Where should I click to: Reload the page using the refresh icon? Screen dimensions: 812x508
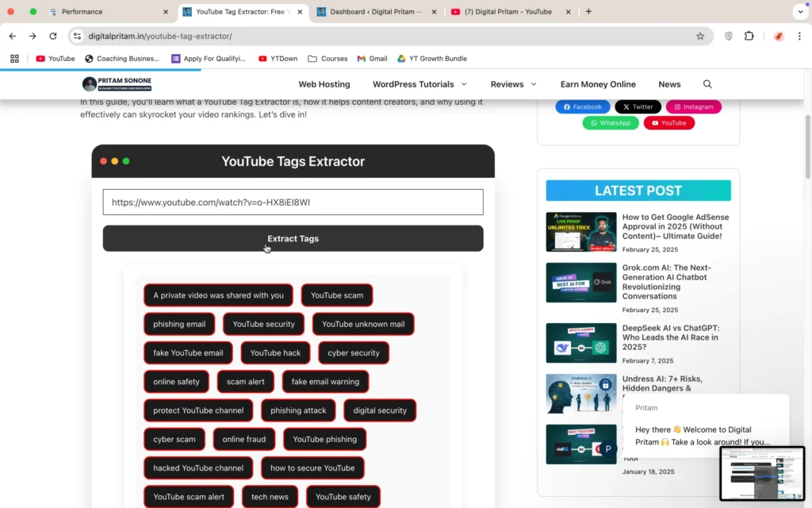(53, 37)
